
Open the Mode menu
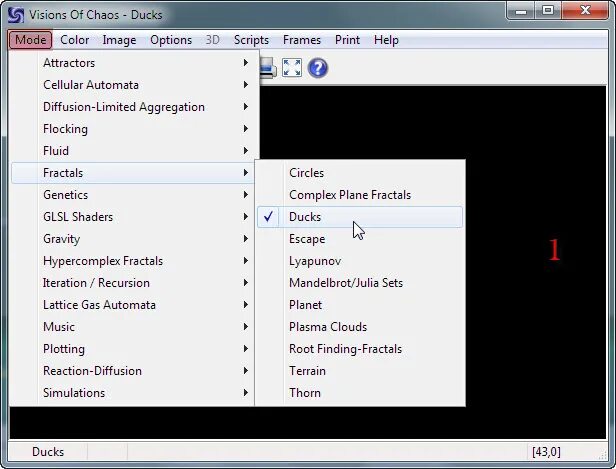(31, 40)
